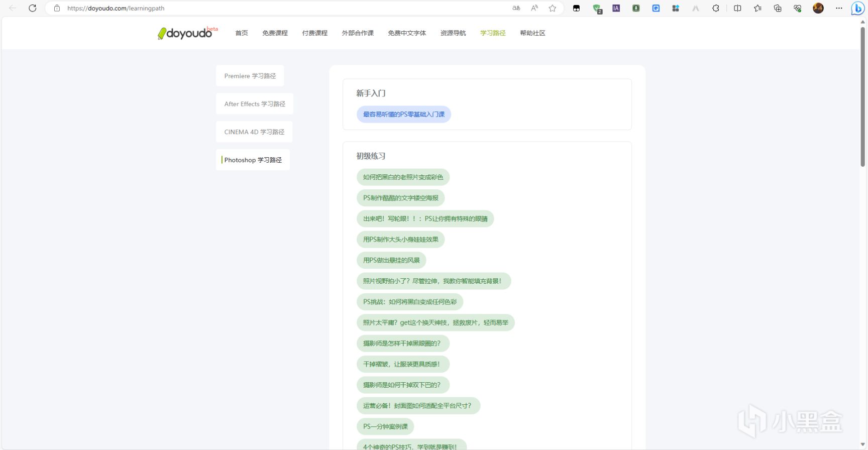This screenshot has height=450, width=868.
Task: Open 干掉褶皱，让服装更具质感 lesson
Action: pyautogui.click(x=403, y=364)
